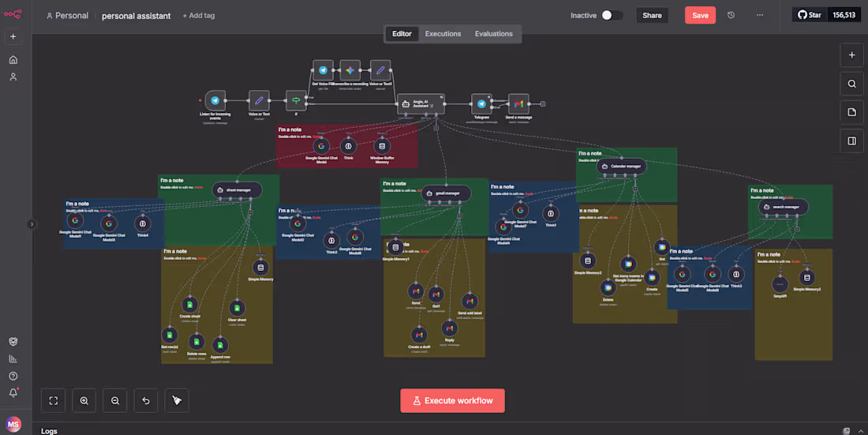The image size is (868, 435).
Task: Select the Create a draft Gmail node
Action: (419, 335)
